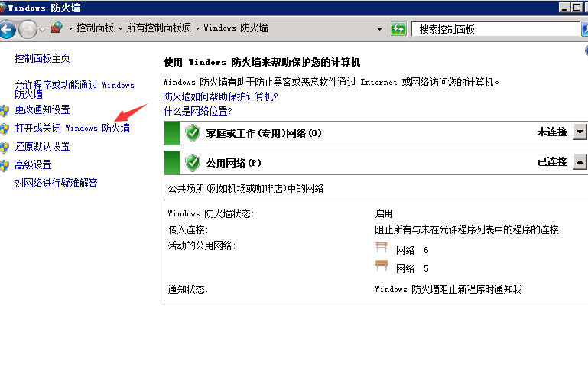Screen dimensions: 588x371
Task: Collapse 公用网络 section arrow
Action: pyautogui.click(x=580, y=162)
